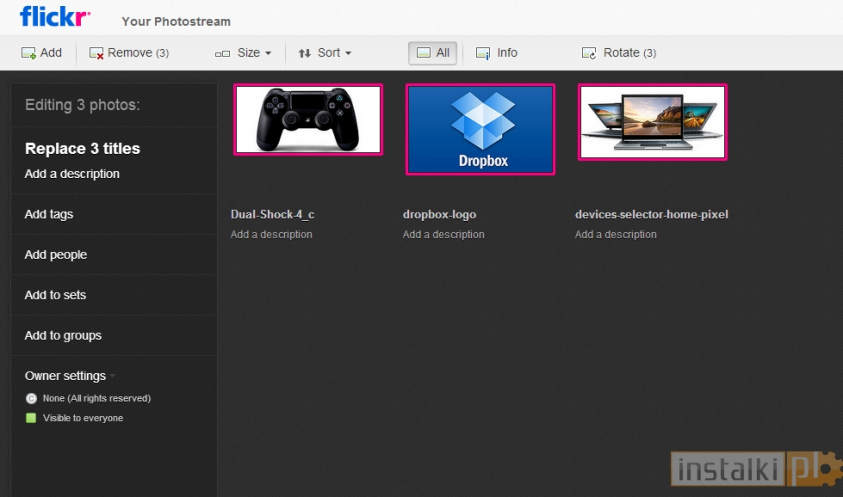The height and width of the screenshot is (497, 843).
Task: Click the Info toolbar label
Action: coord(507,53)
